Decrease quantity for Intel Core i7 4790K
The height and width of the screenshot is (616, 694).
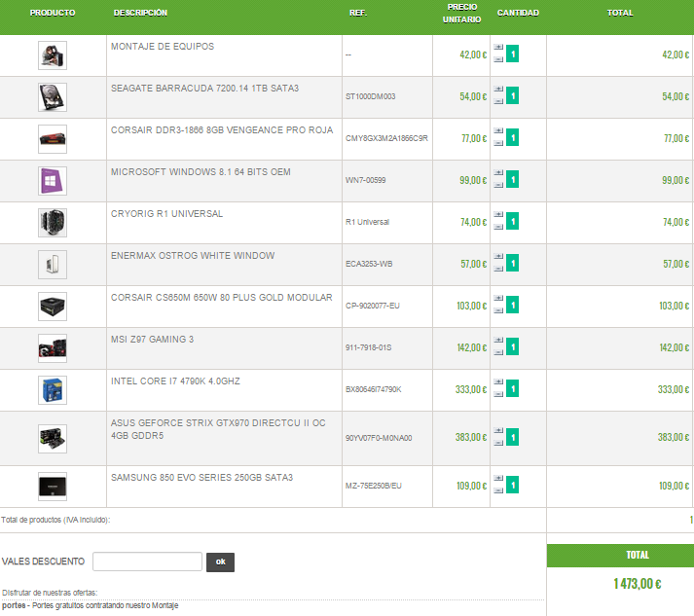click(498, 394)
